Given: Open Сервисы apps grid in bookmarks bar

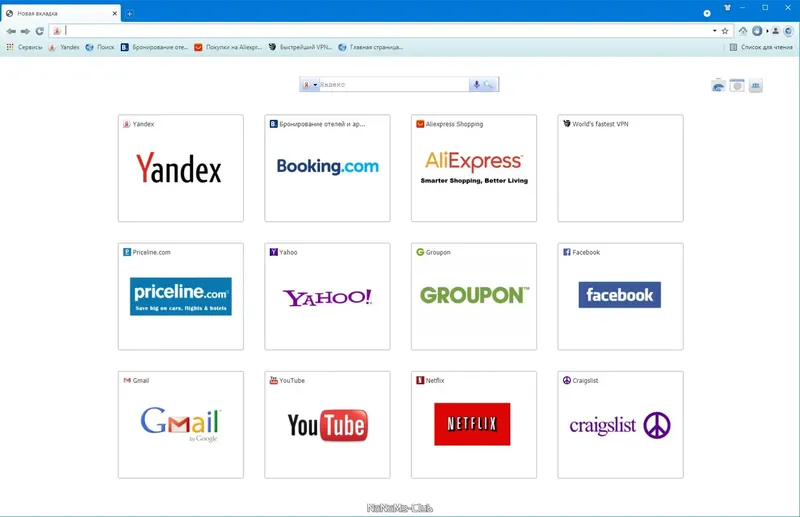Looking at the screenshot, I should [x=24, y=47].
